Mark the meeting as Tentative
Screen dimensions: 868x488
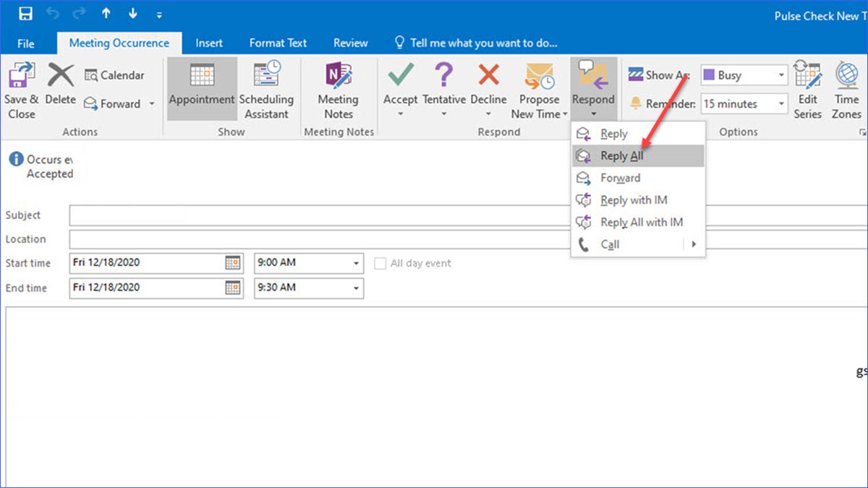pos(443,89)
